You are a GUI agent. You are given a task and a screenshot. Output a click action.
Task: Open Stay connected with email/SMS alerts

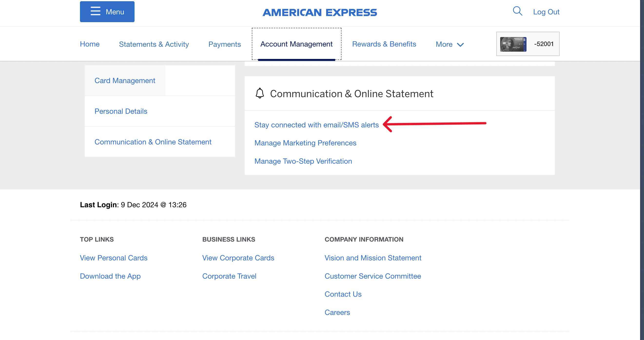point(316,125)
